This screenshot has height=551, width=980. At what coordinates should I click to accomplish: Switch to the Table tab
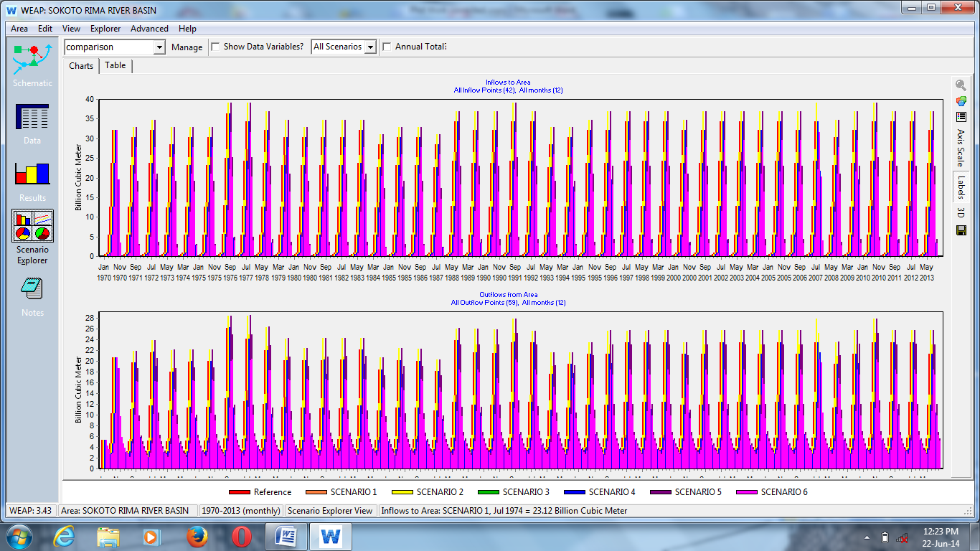coord(115,65)
